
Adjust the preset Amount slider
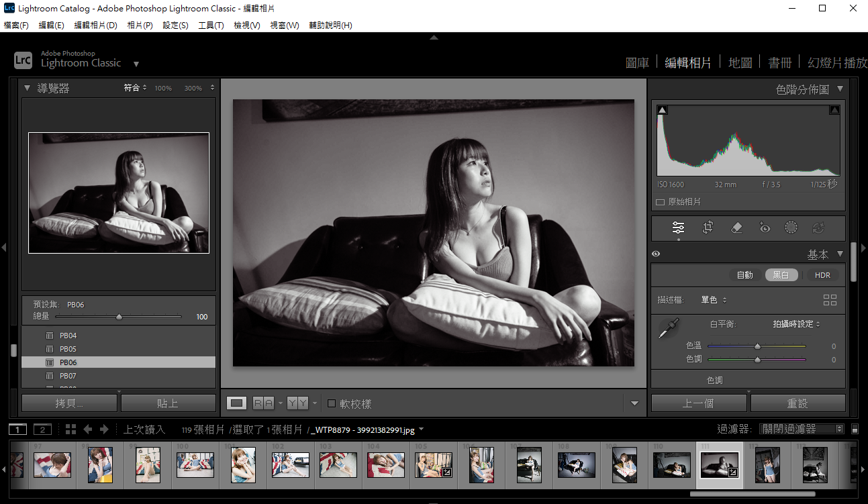point(118,317)
